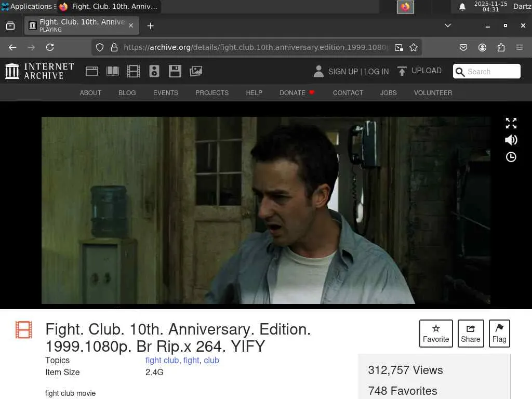The image size is (532, 399).
Task: Open the playback speed clock icon
Action: point(511,157)
